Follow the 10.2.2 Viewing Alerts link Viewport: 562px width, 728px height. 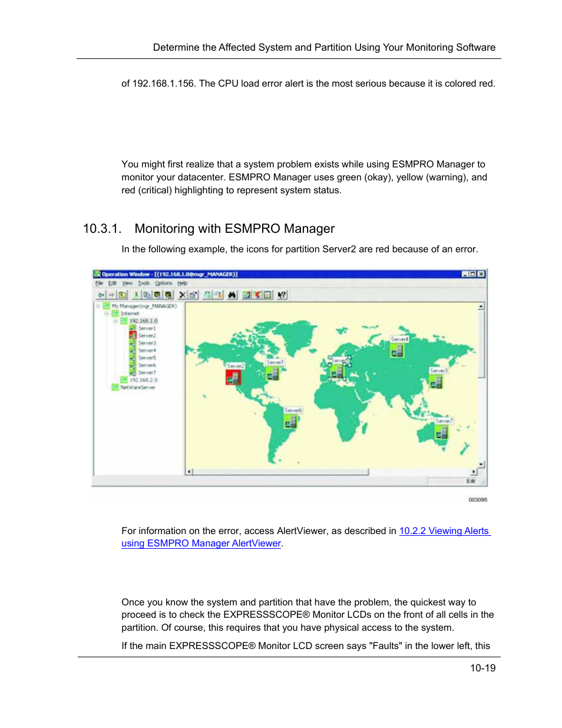coord(444,531)
